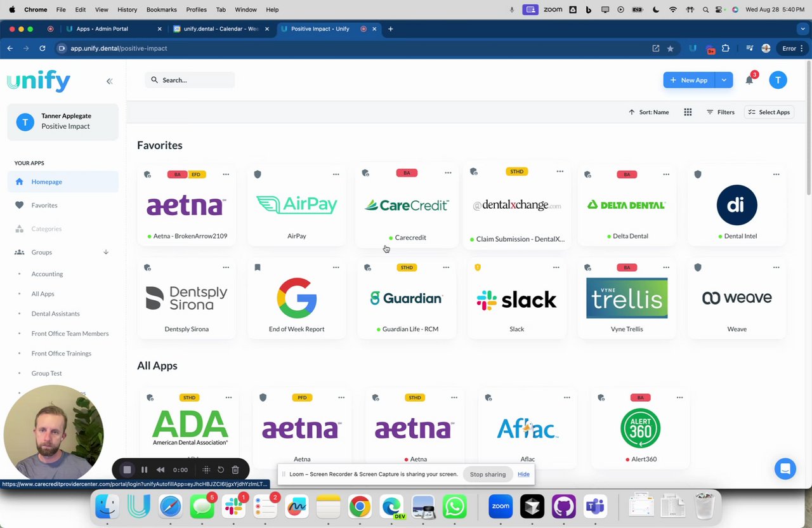Screen dimensions: 812x528
Task: Click the bookmark icon on End of Week Report tile
Action: [258, 267]
